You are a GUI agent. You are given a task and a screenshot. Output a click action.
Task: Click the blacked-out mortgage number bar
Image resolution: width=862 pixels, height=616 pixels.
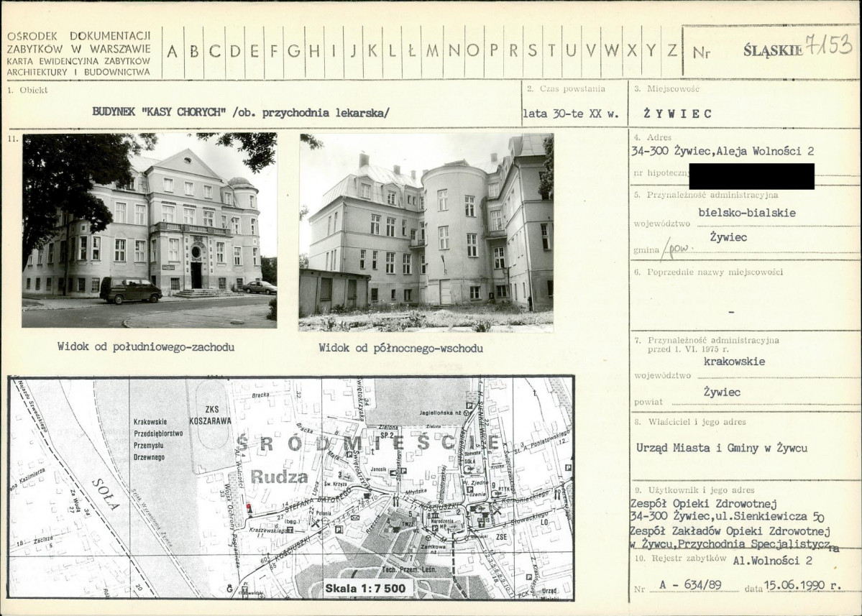(751, 176)
